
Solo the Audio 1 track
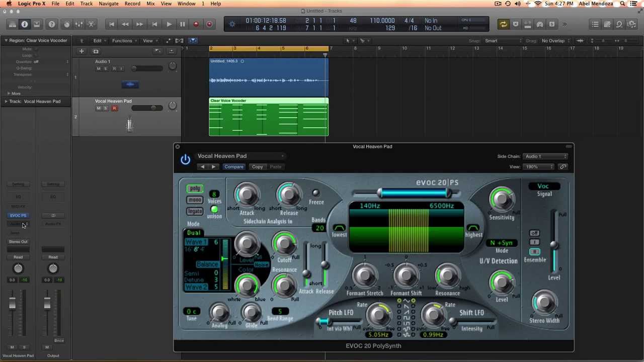[106, 68]
